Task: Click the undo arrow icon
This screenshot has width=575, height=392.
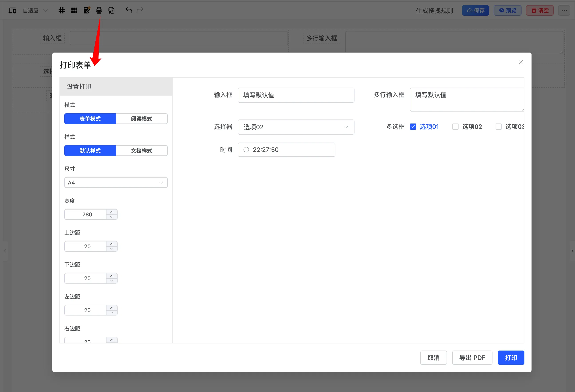Action: tap(128, 10)
